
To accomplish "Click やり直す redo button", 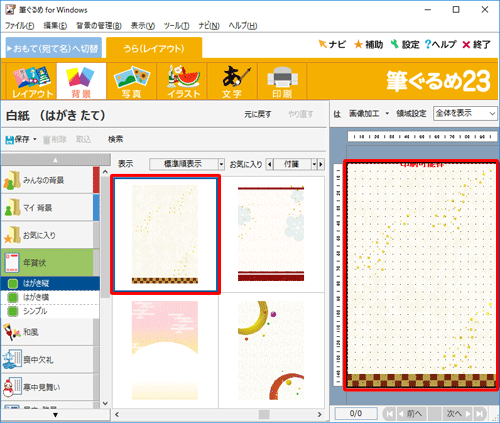I will (301, 114).
